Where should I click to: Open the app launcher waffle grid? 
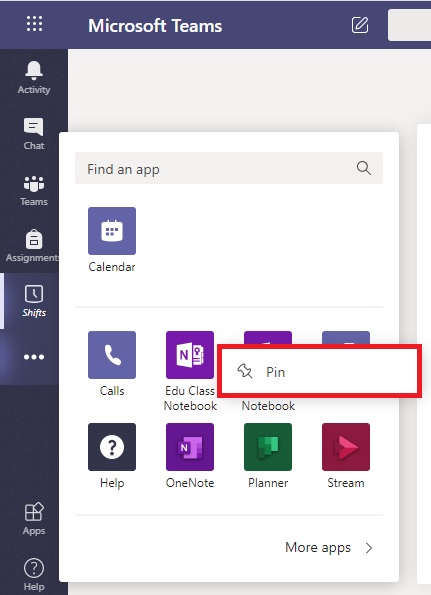pyautogui.click(x=34, y=24)
